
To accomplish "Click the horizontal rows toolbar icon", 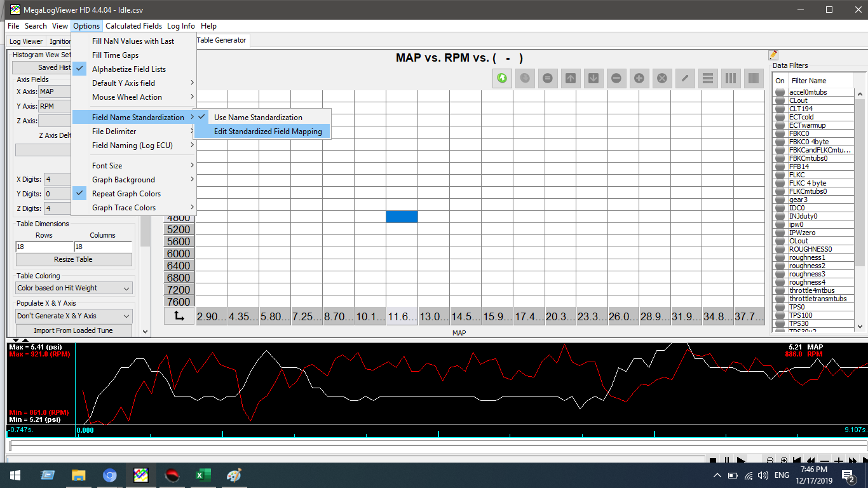I will (707, 78).
